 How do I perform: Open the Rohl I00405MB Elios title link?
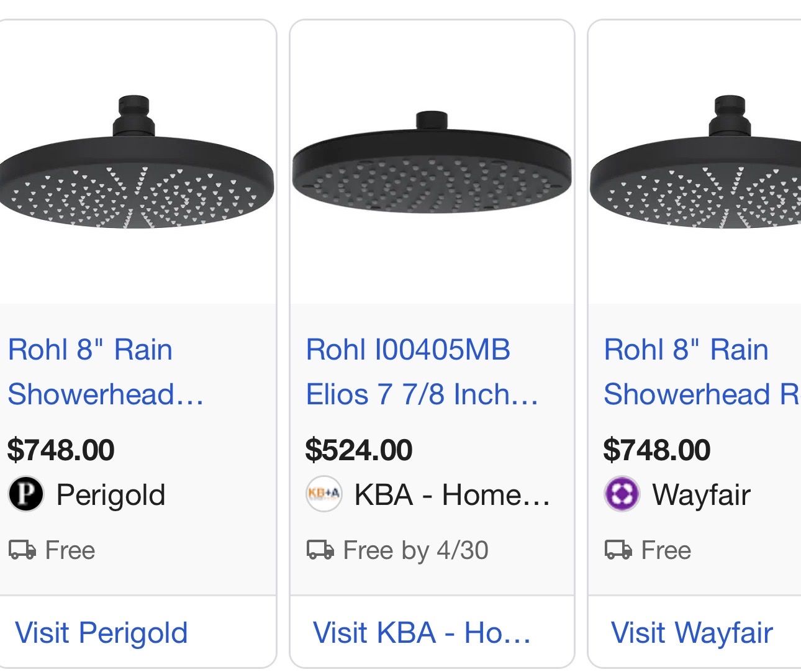tap(422, 371)
